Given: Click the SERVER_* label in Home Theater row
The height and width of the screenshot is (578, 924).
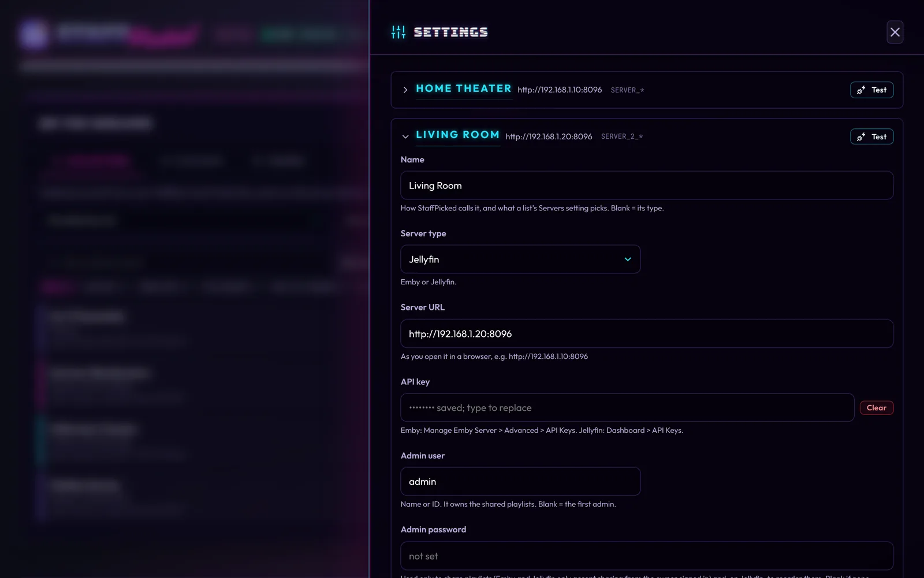Looking at the screenshot, I should pyautogui.click(x=627, y=90).
